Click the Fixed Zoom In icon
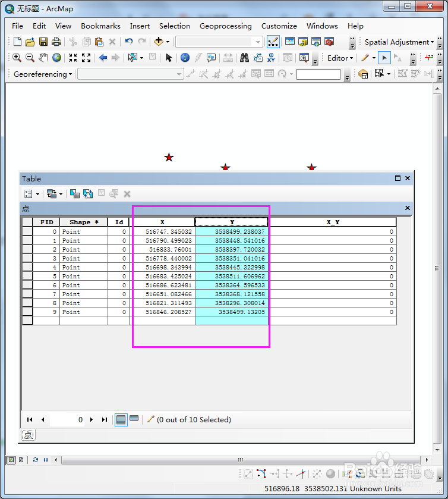 click(x=73, y=58)
